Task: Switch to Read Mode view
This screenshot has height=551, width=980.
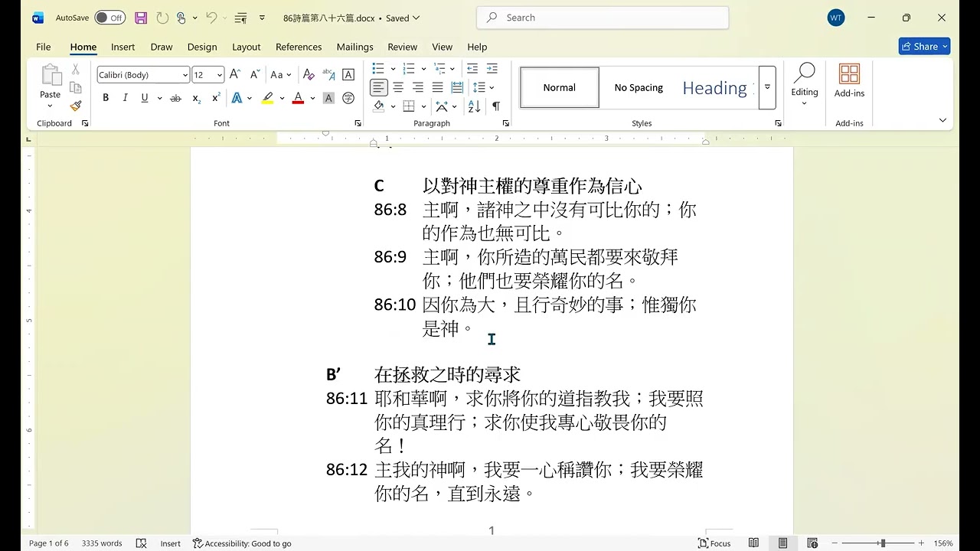Action: [x=754, y=543]
